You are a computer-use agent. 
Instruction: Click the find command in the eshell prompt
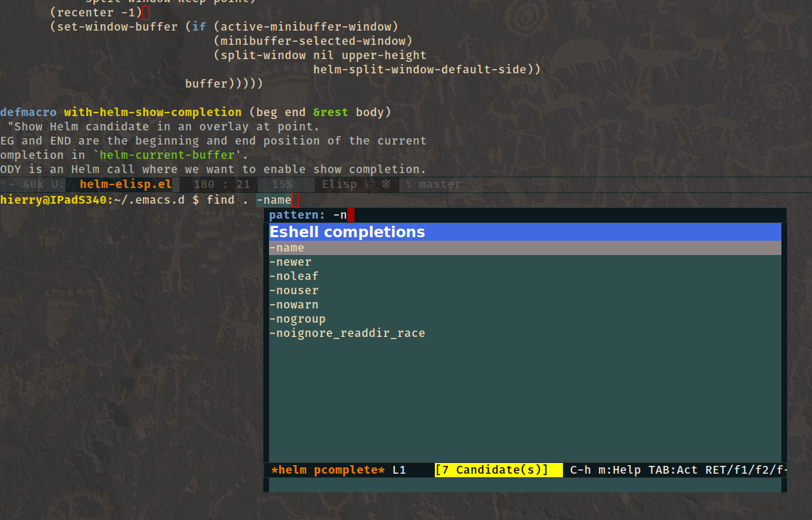[221, 200]
